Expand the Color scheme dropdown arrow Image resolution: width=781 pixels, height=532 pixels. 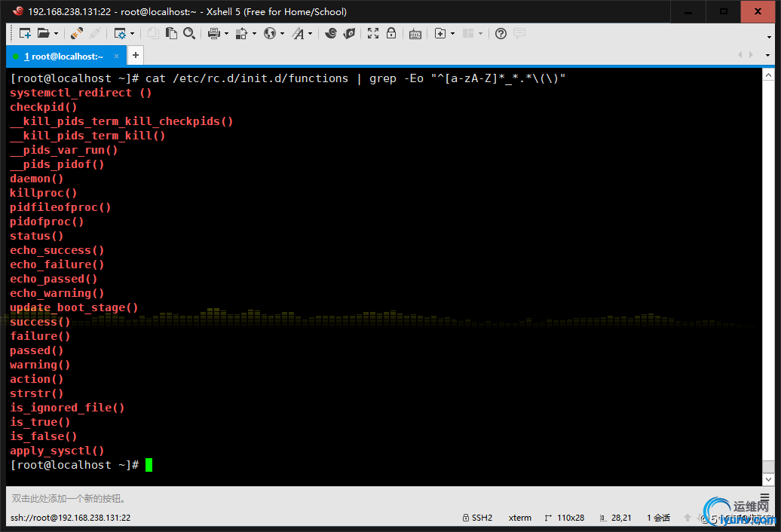[254, 33]
